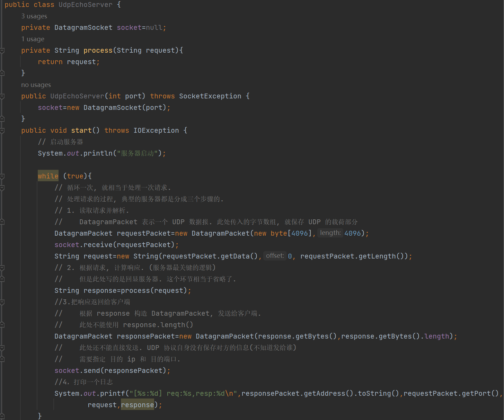Viewport: 504px width, 420px height.
Task: Click purple 'length' after response.getBytes()
Action: [437, 336]
